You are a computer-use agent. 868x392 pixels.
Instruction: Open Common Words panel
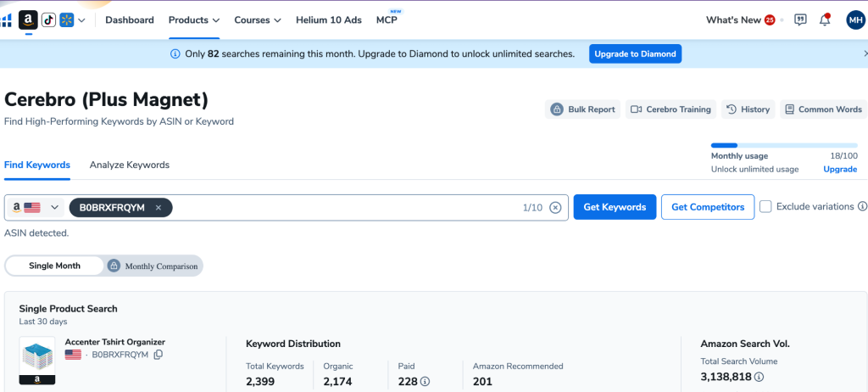click(x=823, y=109)
